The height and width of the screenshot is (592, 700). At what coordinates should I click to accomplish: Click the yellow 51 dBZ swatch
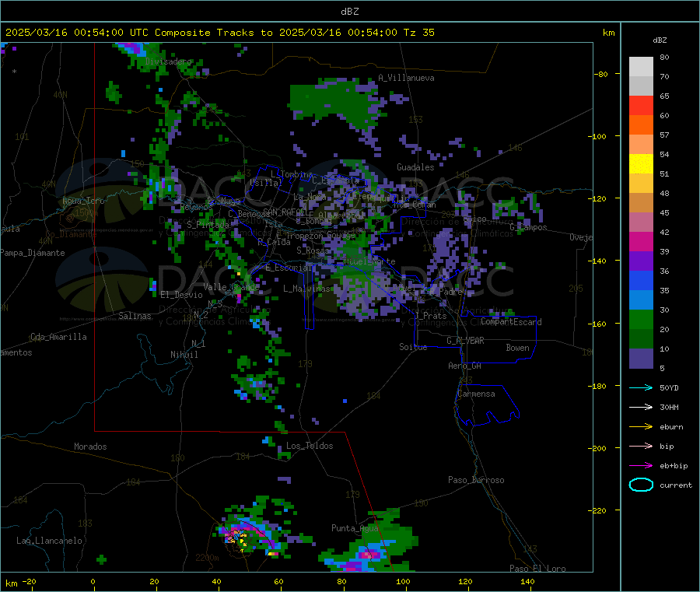click(x=641, y=164)
